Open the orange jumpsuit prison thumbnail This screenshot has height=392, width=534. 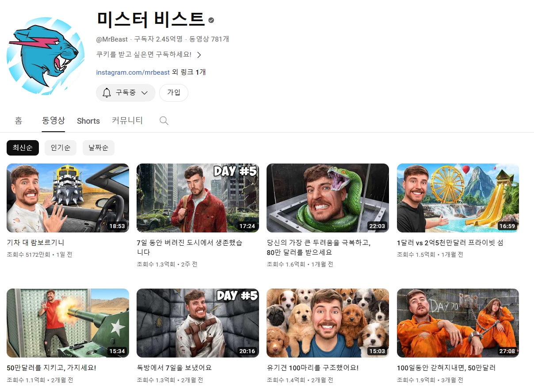(458, 323)
